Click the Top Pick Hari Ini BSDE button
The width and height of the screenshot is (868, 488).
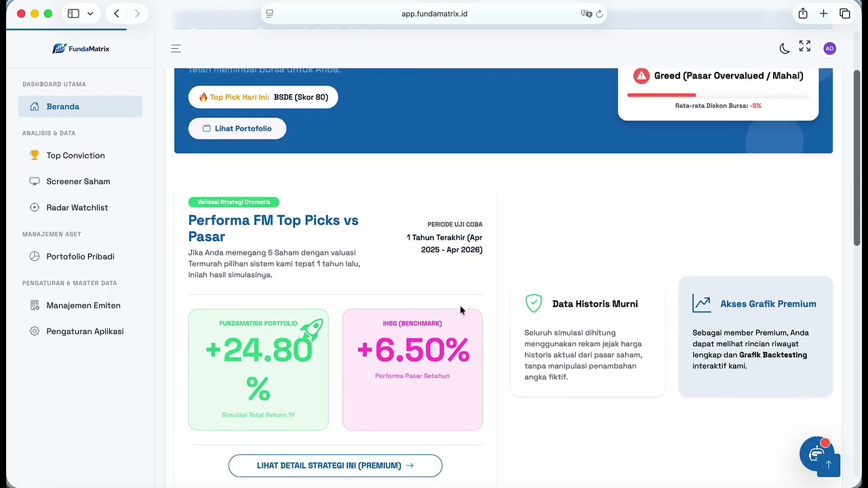pos(263,97)
